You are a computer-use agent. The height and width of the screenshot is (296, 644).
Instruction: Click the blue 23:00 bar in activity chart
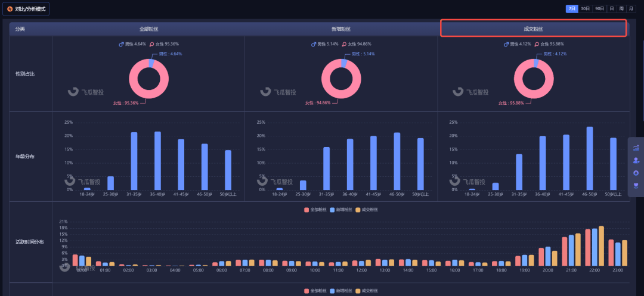coord(618,254)
